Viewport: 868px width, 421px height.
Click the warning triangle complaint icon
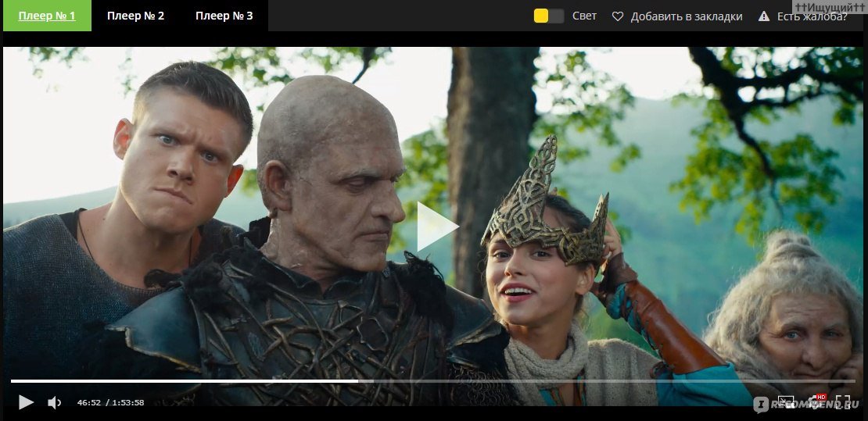tap(763, 16)
